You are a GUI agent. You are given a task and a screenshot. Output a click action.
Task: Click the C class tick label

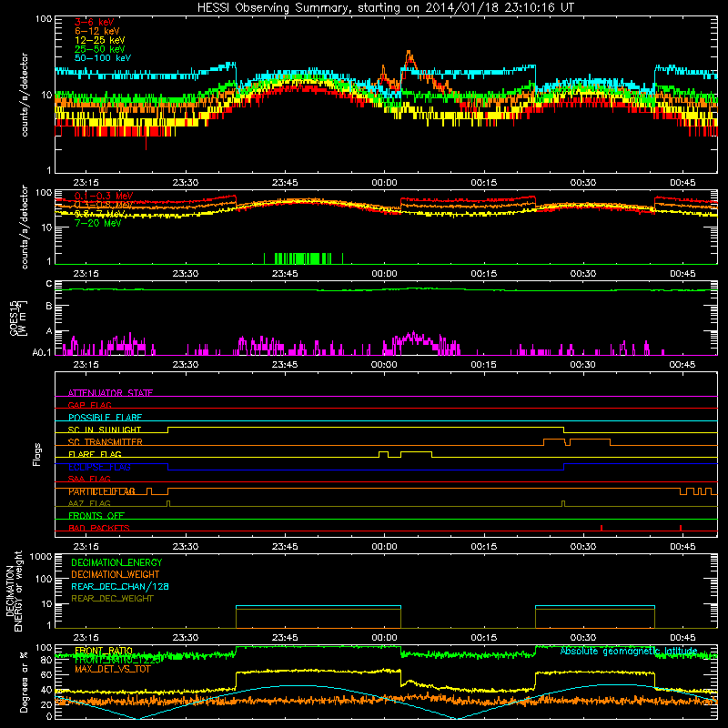pyautogui.click(x=49, y=284)
